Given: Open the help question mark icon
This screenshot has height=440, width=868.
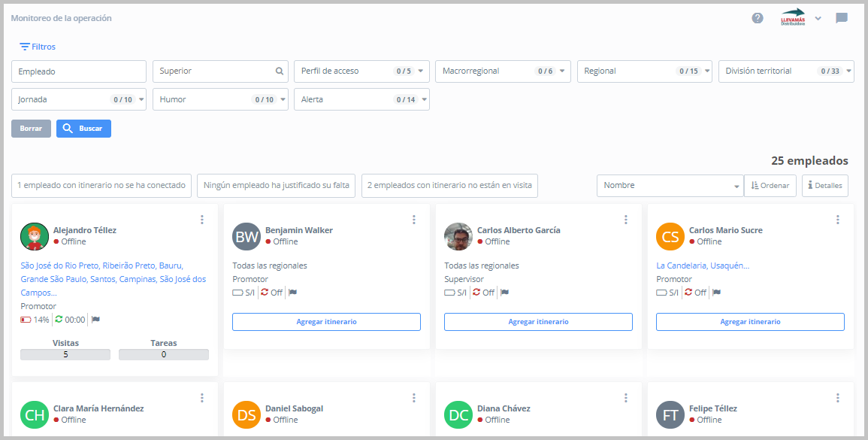Looking at the screenshot, I should [x=758, y=18].
